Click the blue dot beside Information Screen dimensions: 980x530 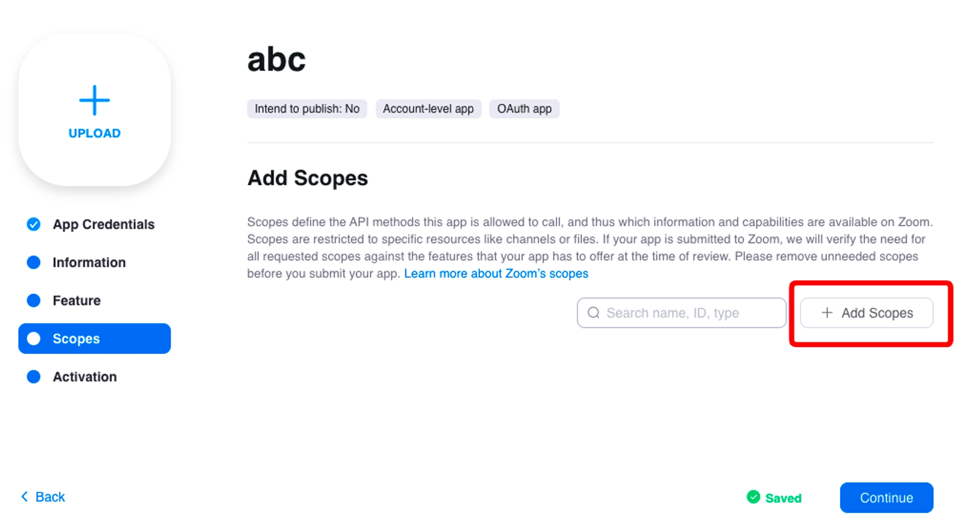(34, 263)
